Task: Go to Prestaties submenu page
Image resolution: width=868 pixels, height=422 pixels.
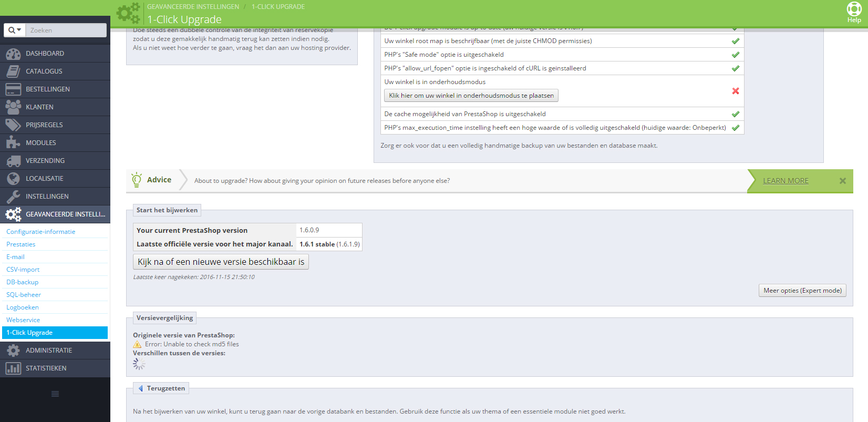Action: 21,244
